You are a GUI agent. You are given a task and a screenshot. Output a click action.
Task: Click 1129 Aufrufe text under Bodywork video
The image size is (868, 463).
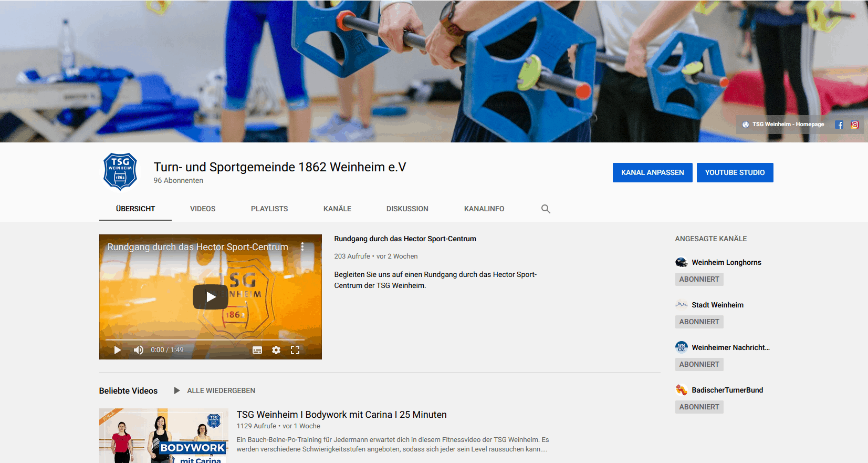[256, 426]
